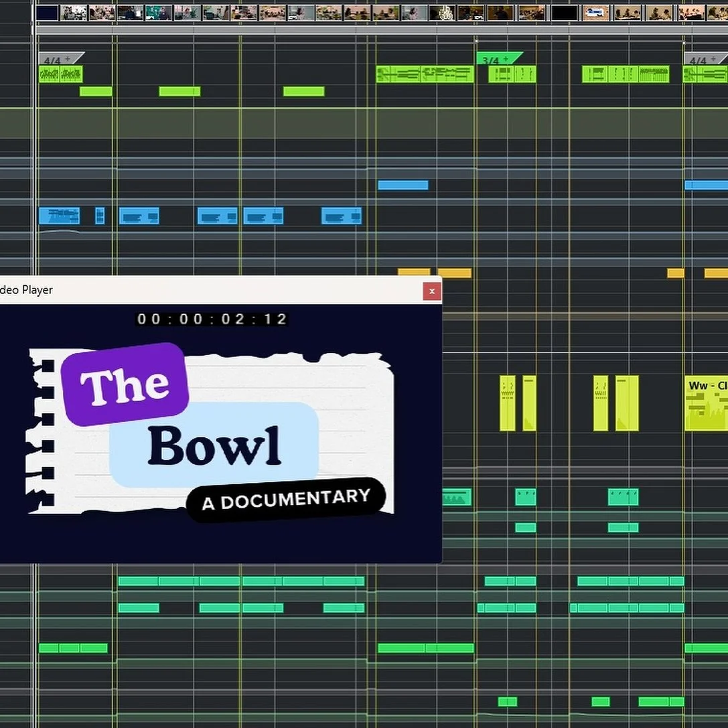Select the long green clip on the lower MIDI track
728x728 pixels.
pos(241,582)
